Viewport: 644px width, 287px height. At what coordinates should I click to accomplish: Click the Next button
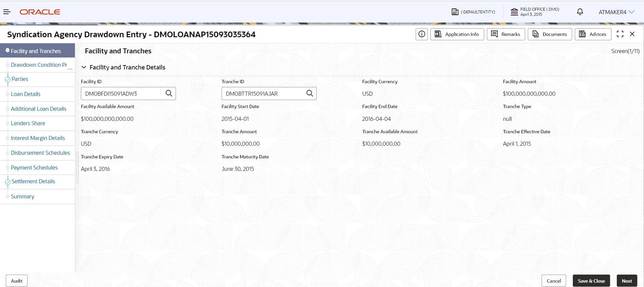[627, 281]
